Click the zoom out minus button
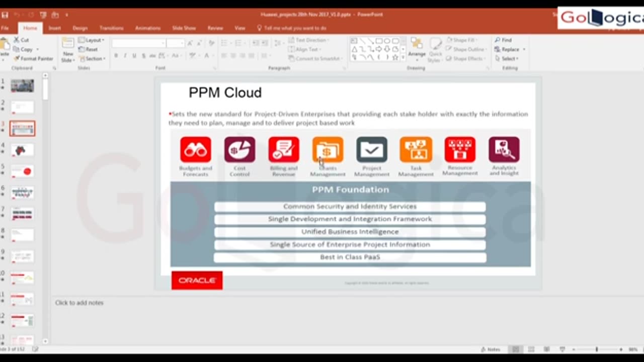Image resolution: width=644 pixels, height=362 pixels. pos(573,349)
